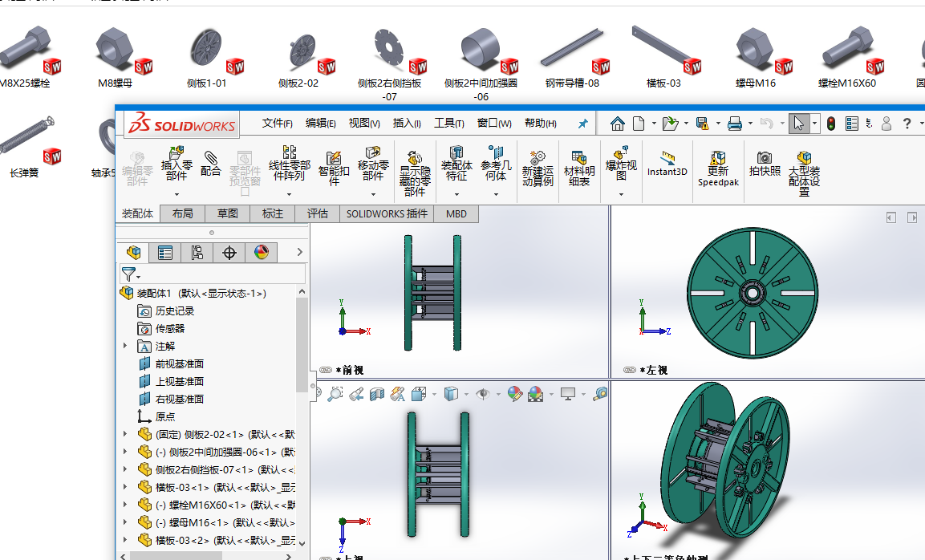Open the 文件(F) menu
This screenshot has height=560, width=925.
click(278, 123)
